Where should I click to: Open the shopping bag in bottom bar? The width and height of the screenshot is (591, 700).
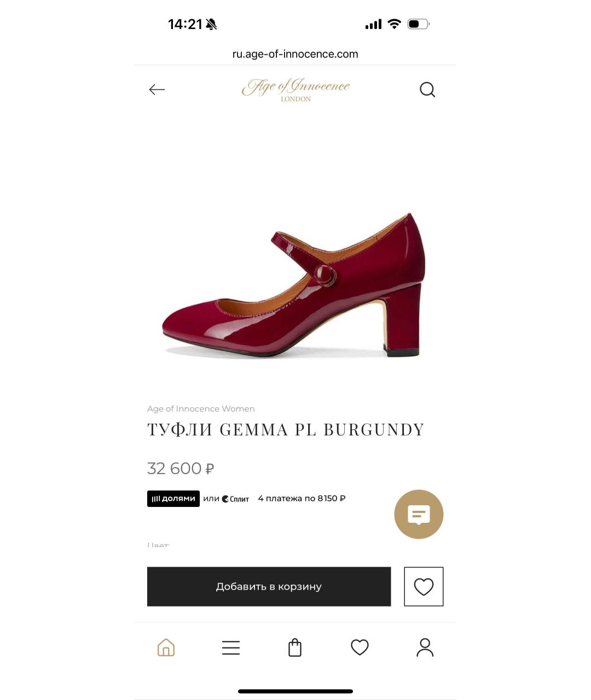(x=295, y=647)
